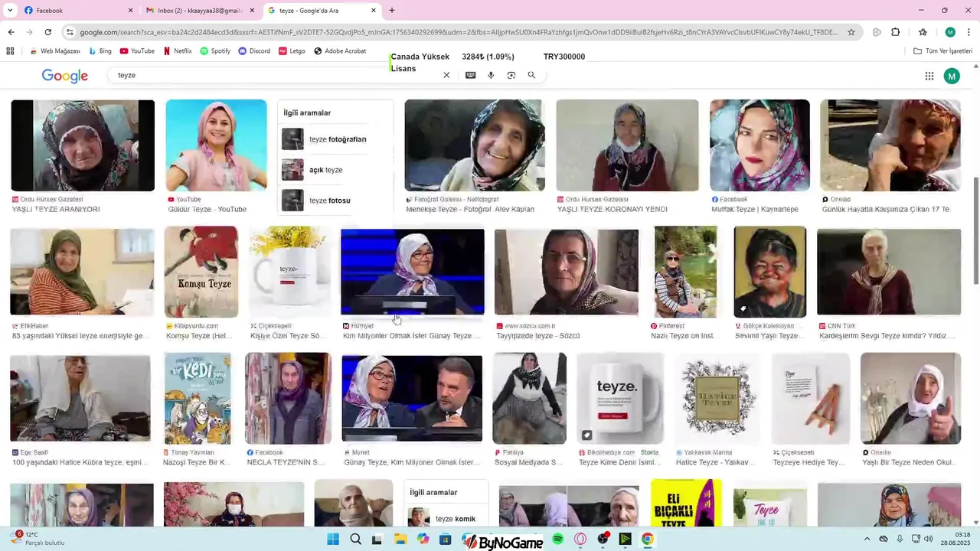Click the Google search input field

276,75
